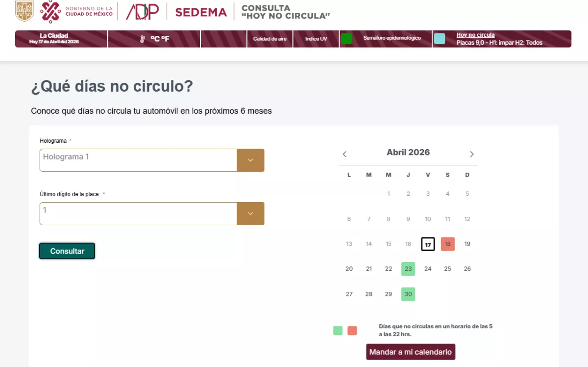
Task: Select red highlighted day 18 in calendar
Action: click(x=447, y=244)
